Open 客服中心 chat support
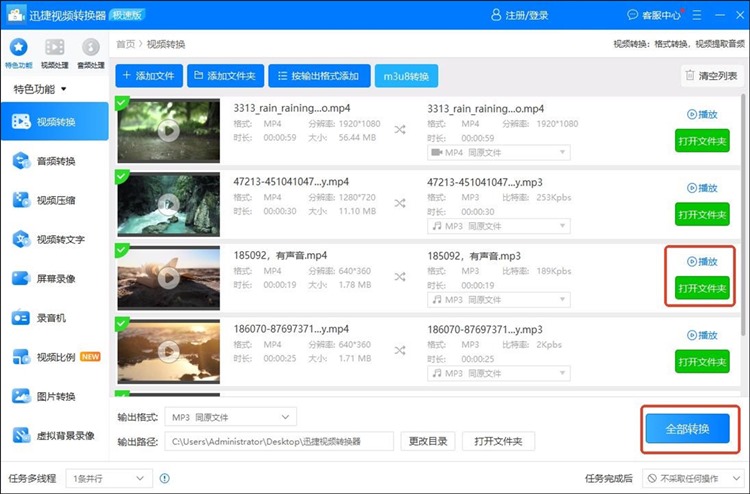Screen dimensions: 750x494 pyautogui.click(x=653, y=15)
